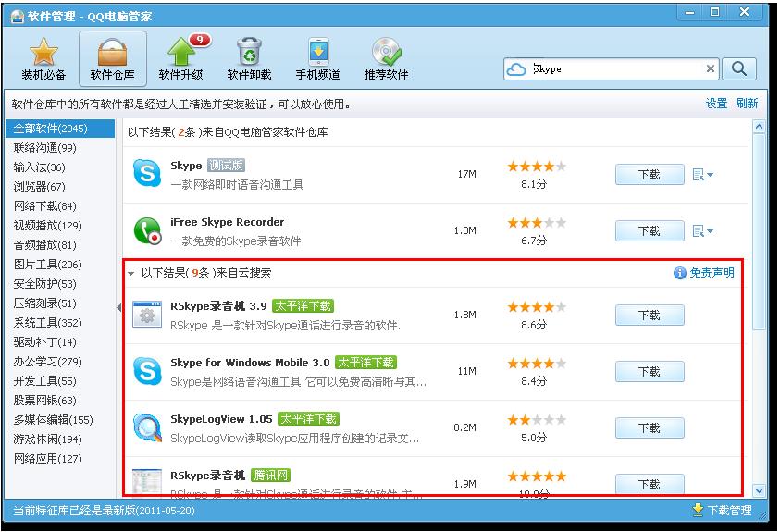Click iFree Skype Recorder phone icon
Image resolution: width=780 pixels, height=532 pixels.
[x=147, y=230]
